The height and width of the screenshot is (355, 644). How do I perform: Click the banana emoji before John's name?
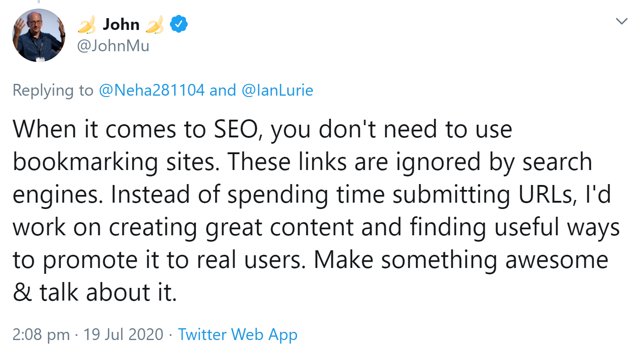coord(86,24)
